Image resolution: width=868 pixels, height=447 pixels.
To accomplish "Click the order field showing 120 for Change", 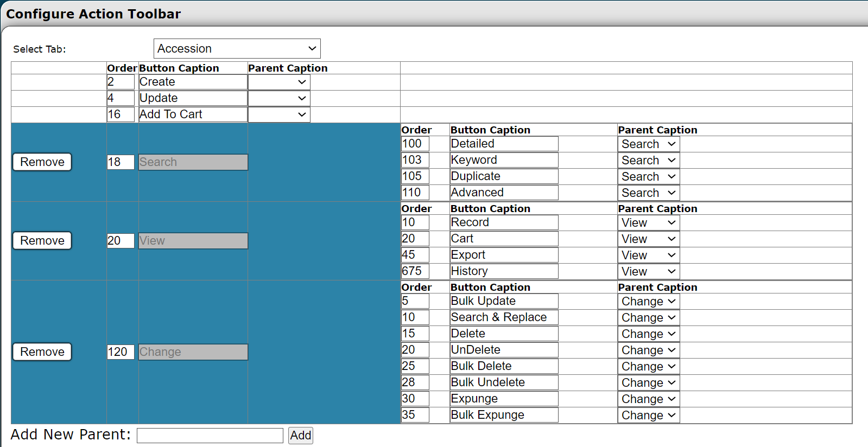I will point(121,352).
